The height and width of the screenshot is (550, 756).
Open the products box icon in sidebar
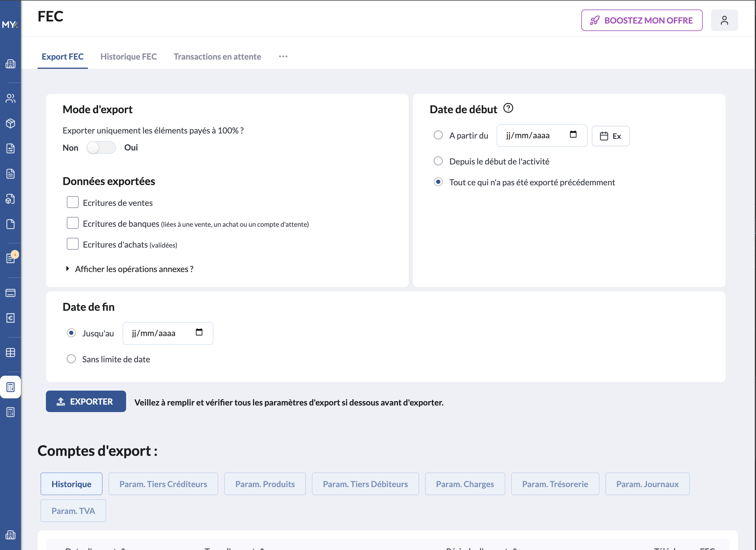(10, 123)
